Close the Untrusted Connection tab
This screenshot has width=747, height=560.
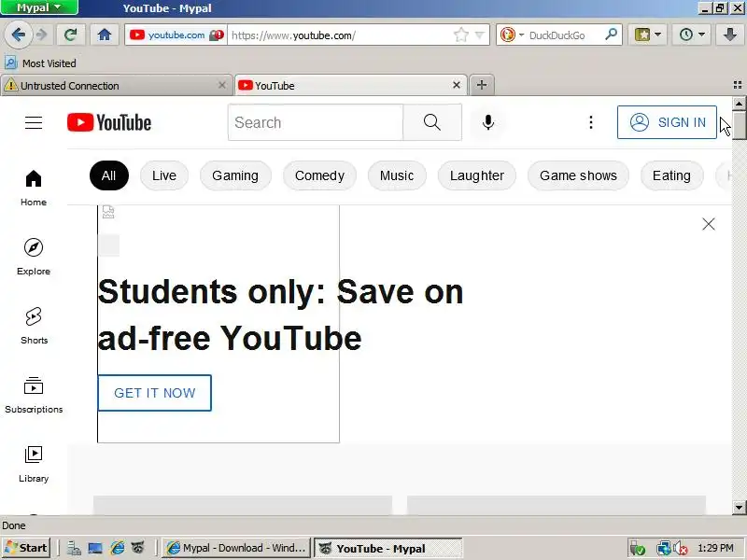tap(222, 85)
